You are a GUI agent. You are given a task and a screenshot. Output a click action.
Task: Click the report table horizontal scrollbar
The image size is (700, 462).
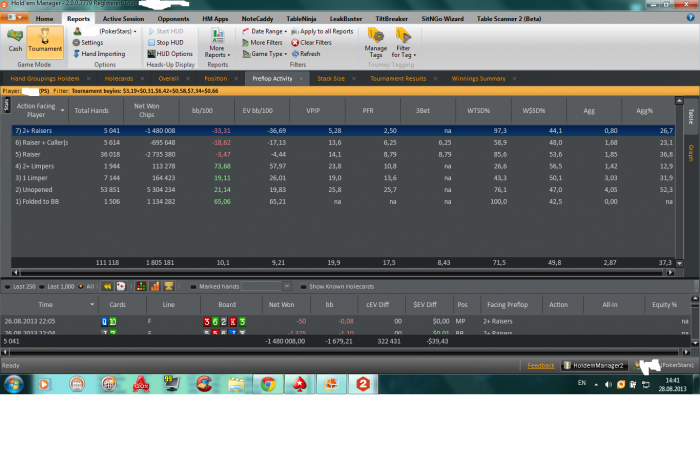click(342, 272)
